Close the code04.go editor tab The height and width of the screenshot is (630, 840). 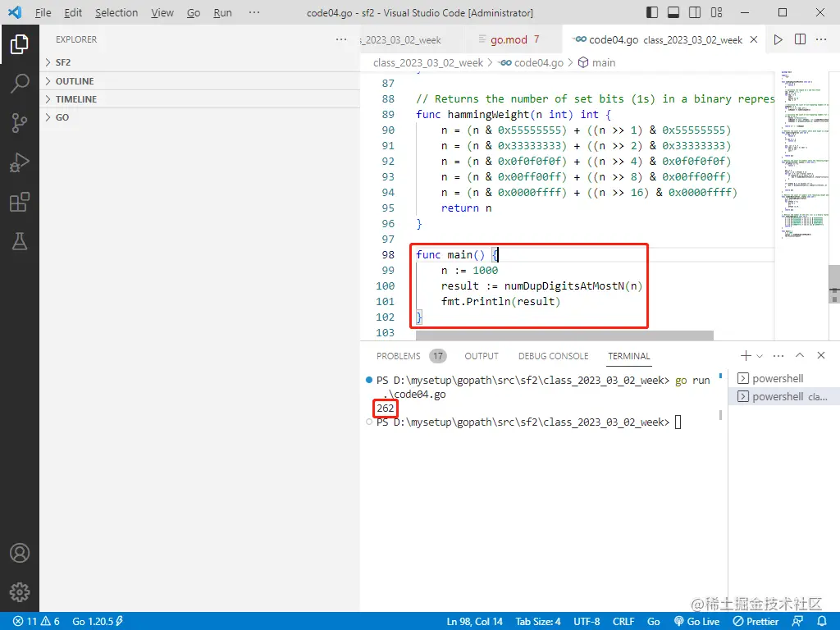pos(754,39)
